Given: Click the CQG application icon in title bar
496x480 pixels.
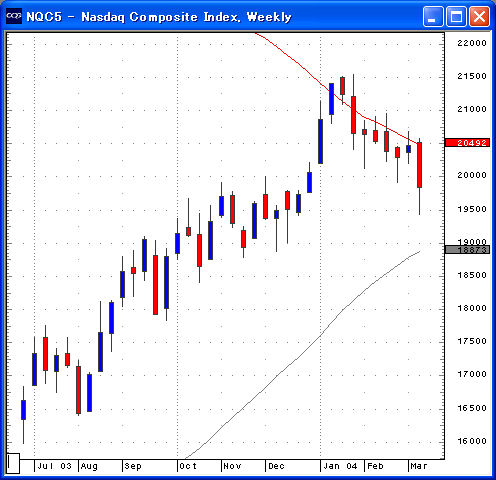Looking at the screenshot, I should click(x=14, y=16).
